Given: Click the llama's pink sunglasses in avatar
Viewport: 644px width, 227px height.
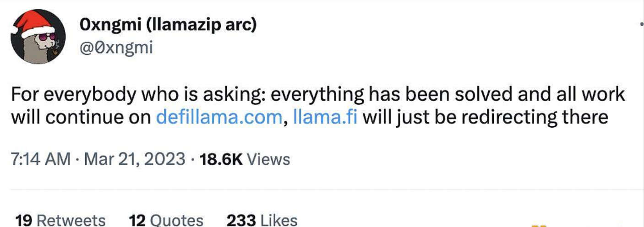Looking at the screenshot, I should tap(45, 37).
